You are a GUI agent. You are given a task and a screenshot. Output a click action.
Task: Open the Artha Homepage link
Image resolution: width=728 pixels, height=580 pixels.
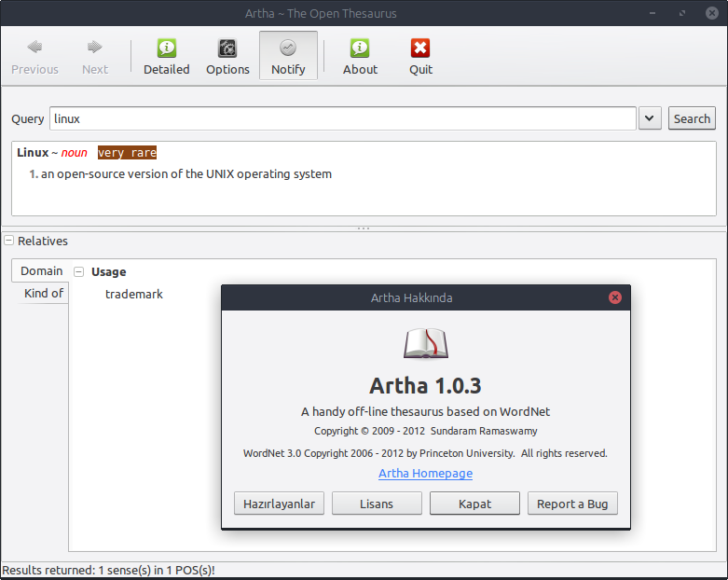(425, 473)
